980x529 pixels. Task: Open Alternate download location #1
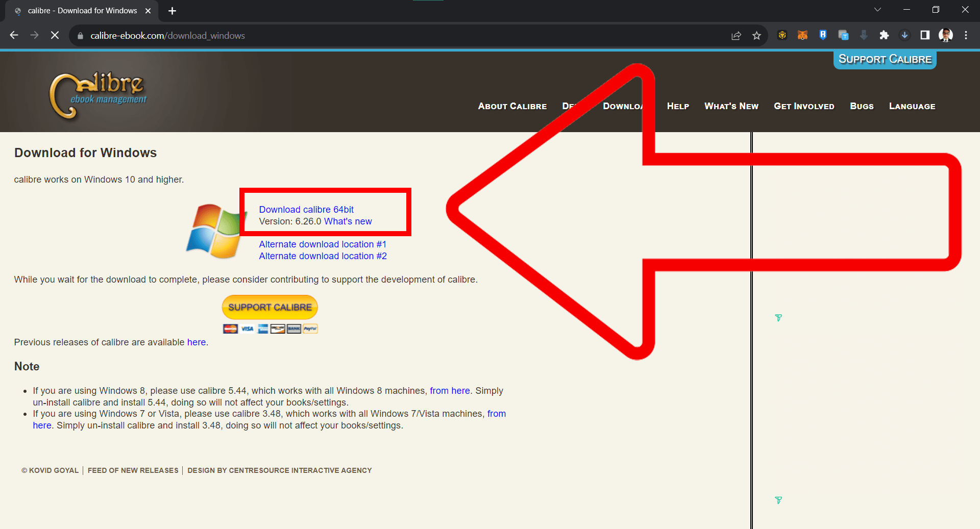click(x=323, y=244)
